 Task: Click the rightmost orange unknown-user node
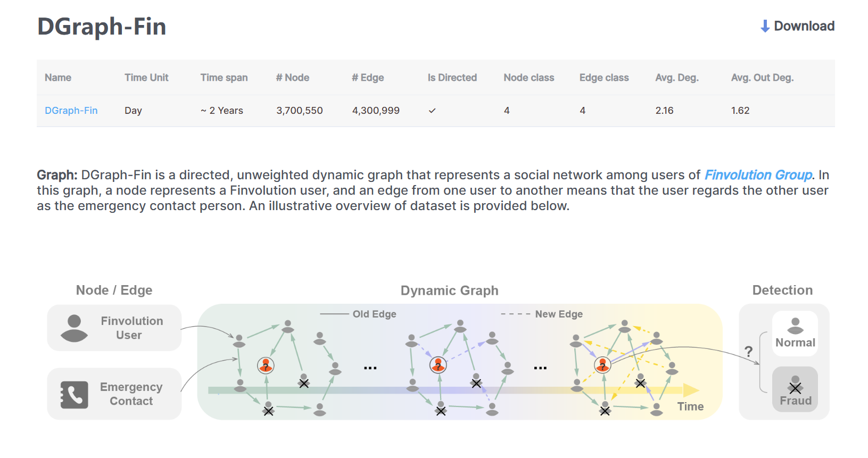tap(602, 365)
